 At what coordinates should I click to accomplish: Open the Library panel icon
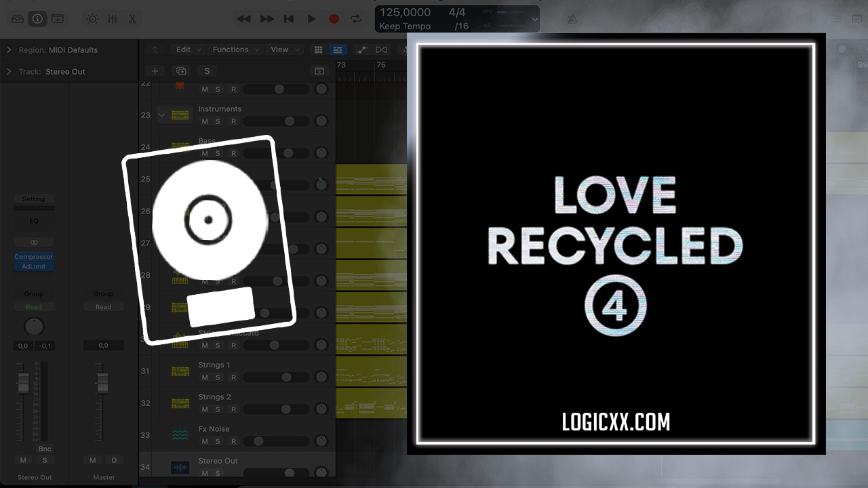pos(18,19)
